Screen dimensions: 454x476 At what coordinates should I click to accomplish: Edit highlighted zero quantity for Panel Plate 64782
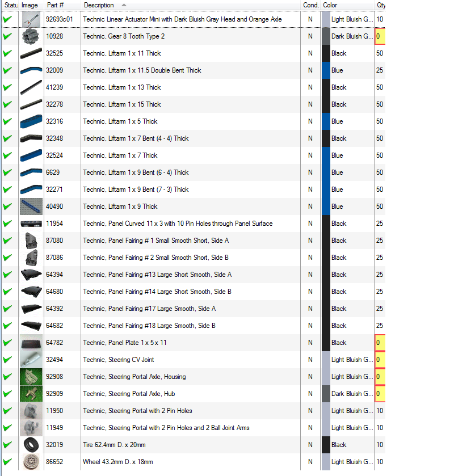(x=380, y=343)
